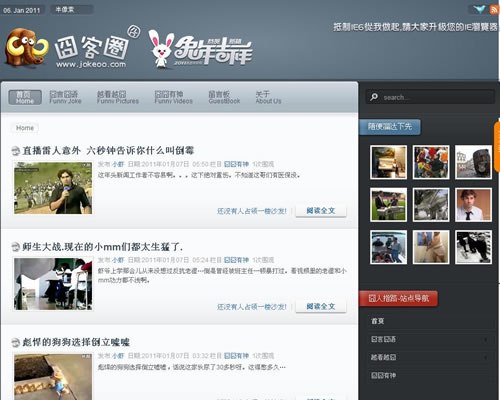Click 越看越囧 in sidebar site navigation
This screenshot has width=500, height=400.
[383, 357]
